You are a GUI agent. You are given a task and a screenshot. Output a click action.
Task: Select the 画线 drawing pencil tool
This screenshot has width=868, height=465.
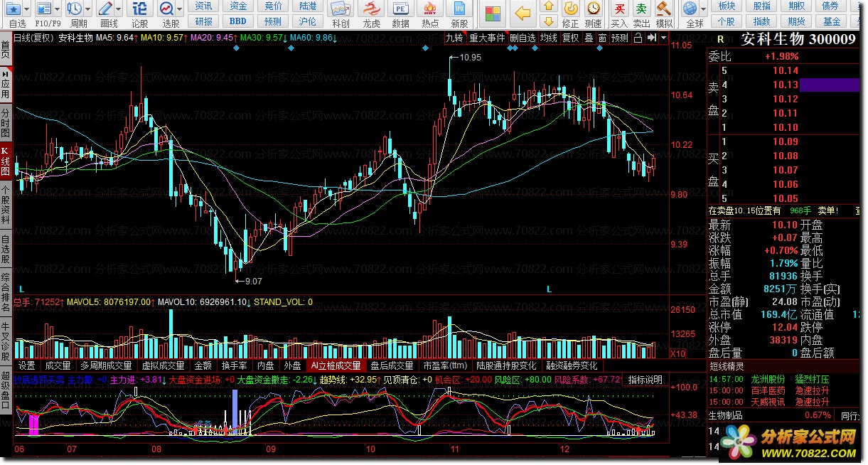pyautogui.click(x=105, y=9)
